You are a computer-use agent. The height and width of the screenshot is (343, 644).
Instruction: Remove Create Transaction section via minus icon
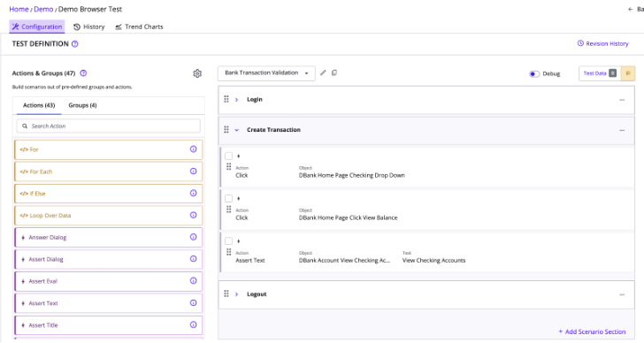[622, 130]
